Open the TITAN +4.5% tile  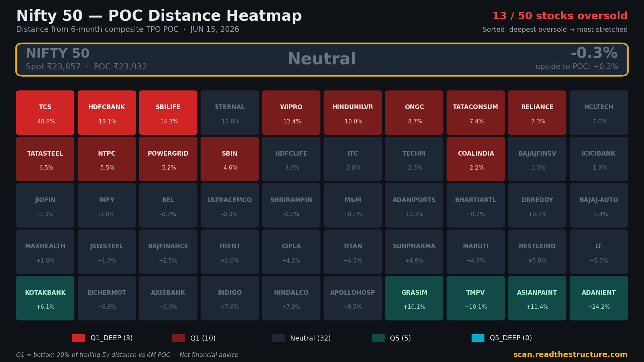click(353, 252)
